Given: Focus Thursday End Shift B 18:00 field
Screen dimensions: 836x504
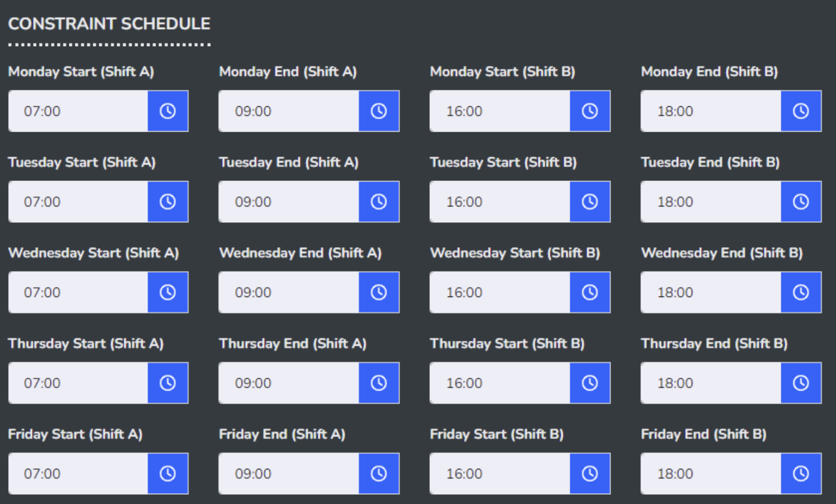Looking at the screenshot, I should (x=711, y=383).
